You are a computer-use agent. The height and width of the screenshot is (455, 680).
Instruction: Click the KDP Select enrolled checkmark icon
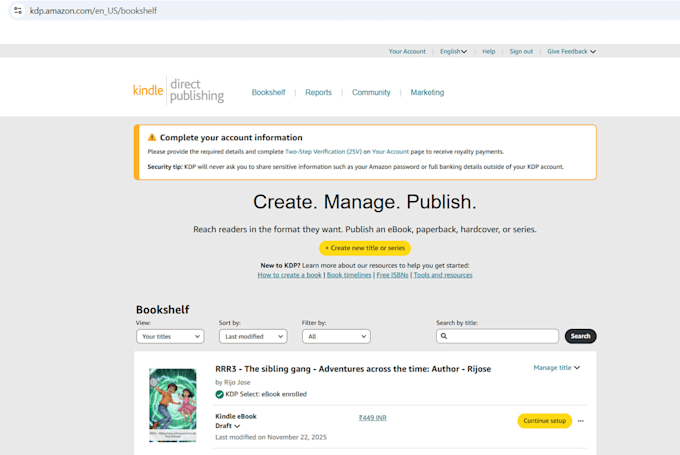coord(219,394)
